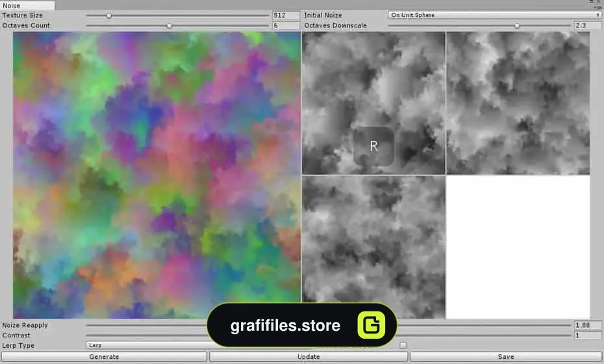Click the Save button
The width and height of the screenshot is (604, 364).
coord(506,357)
